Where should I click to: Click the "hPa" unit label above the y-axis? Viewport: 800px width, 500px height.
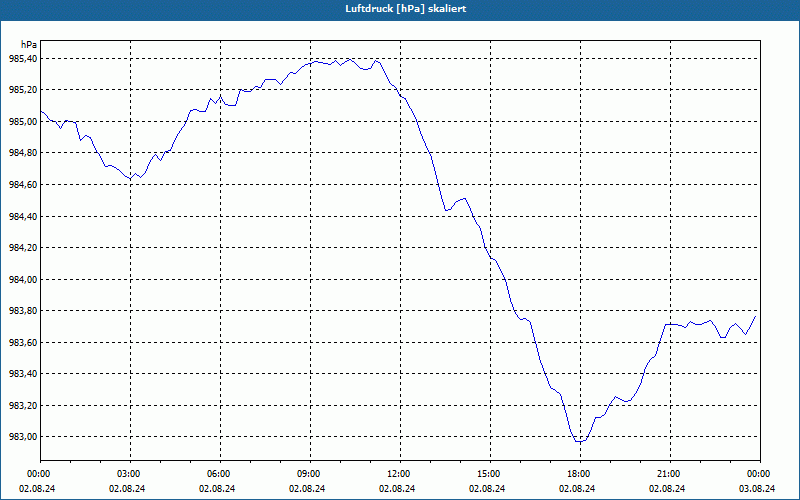[x=29, y=45]
